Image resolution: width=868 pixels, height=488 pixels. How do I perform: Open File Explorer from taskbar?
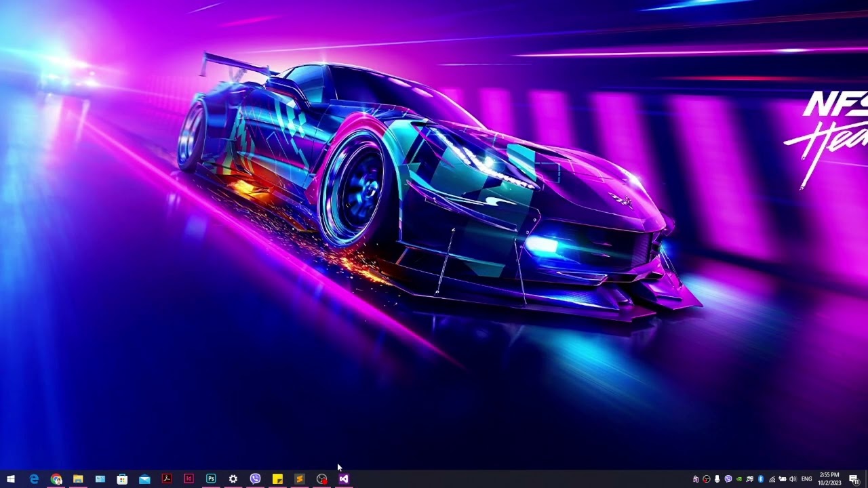78,479
